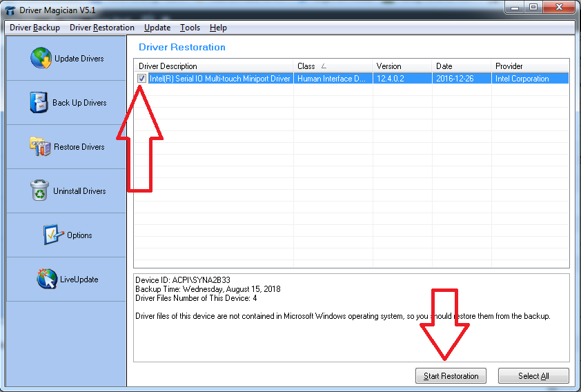Click the Driver Files Number of This Device line
The image size is (581, 392).
tap(196, 298)
